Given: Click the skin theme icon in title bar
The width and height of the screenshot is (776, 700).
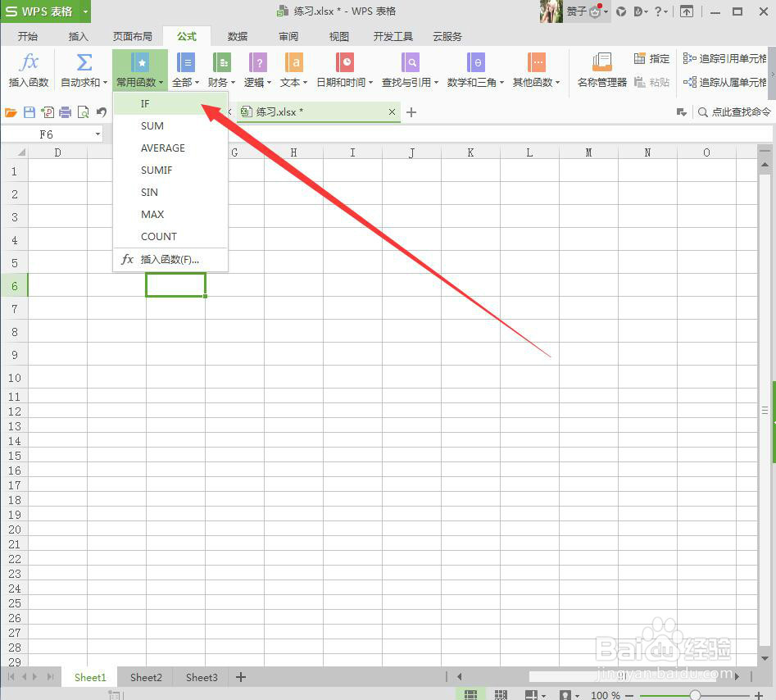Looking at the screenshot, I should click(x=621, y=11).
